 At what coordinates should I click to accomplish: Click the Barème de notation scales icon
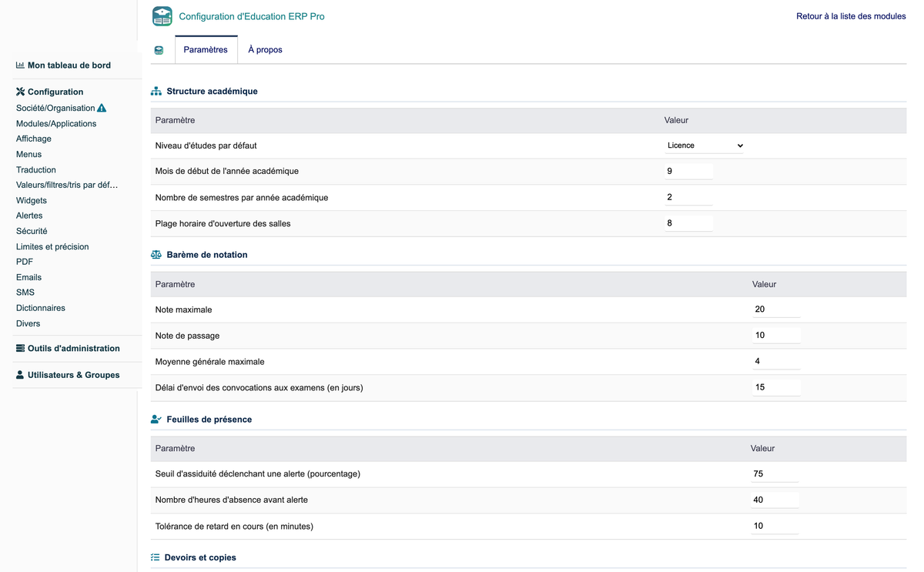(x=156, y=254)
